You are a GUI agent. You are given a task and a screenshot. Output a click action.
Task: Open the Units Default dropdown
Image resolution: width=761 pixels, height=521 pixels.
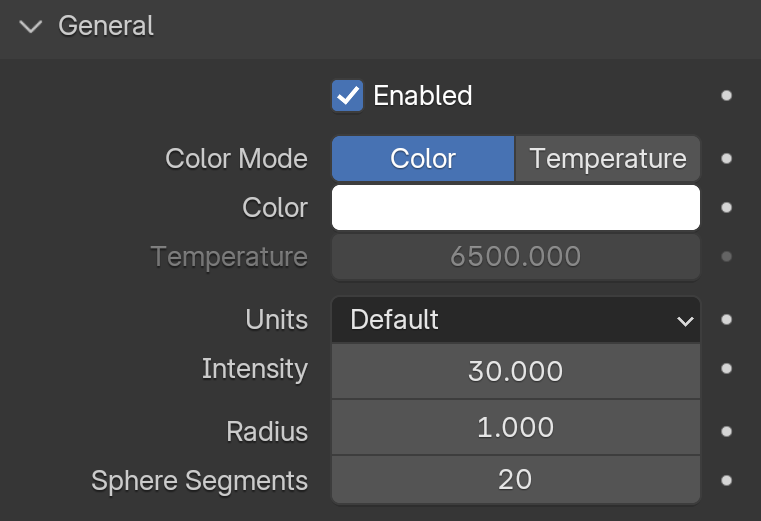click(x=516, y=319)
